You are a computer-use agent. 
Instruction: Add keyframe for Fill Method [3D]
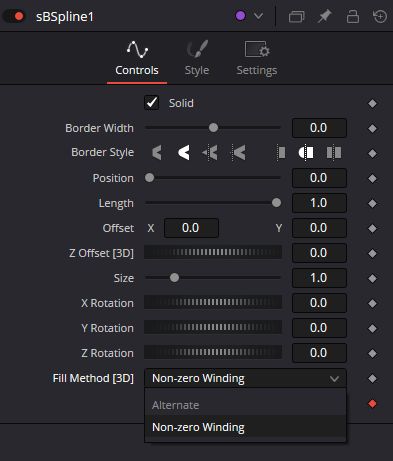coord(372,378)
